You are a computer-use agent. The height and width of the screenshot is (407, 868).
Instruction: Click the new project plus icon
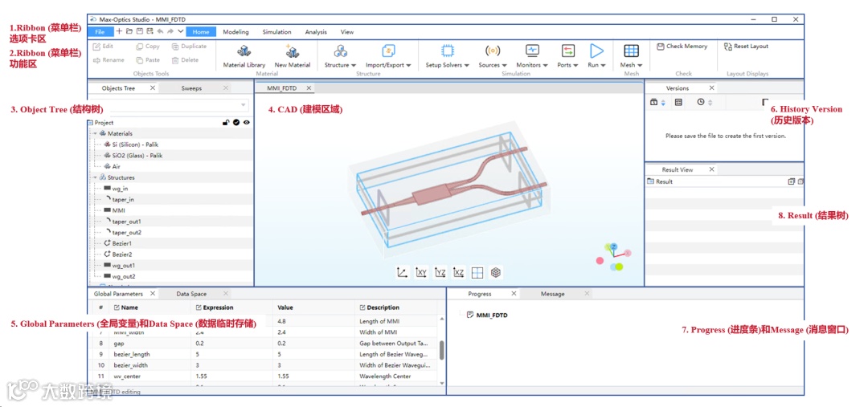[119, 31]
